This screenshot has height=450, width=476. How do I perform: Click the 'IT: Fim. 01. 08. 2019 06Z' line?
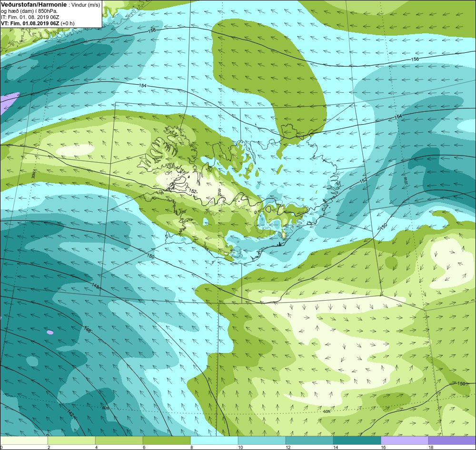point(30,17)
